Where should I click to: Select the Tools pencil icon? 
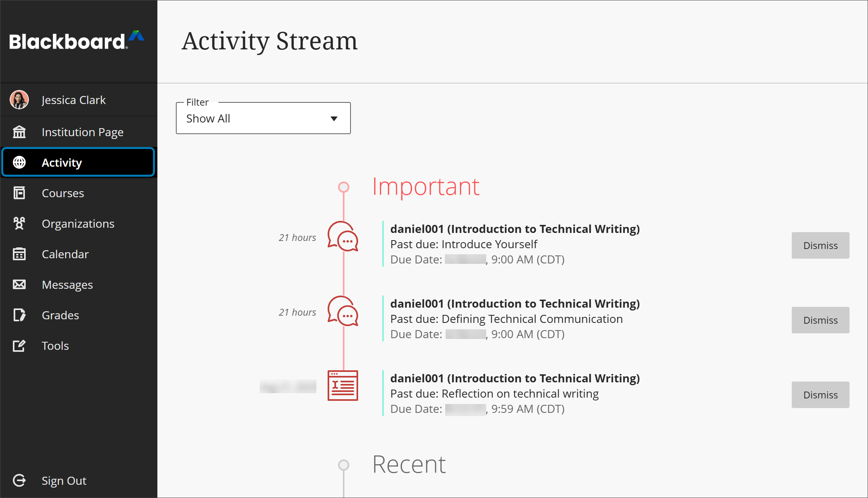[x=19, y=345]
